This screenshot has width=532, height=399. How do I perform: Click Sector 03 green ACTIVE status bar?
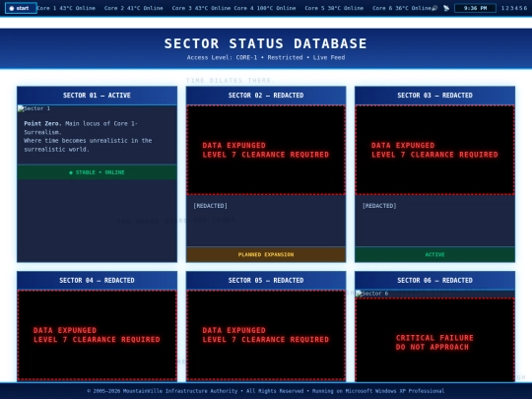(x=435, y=254)
